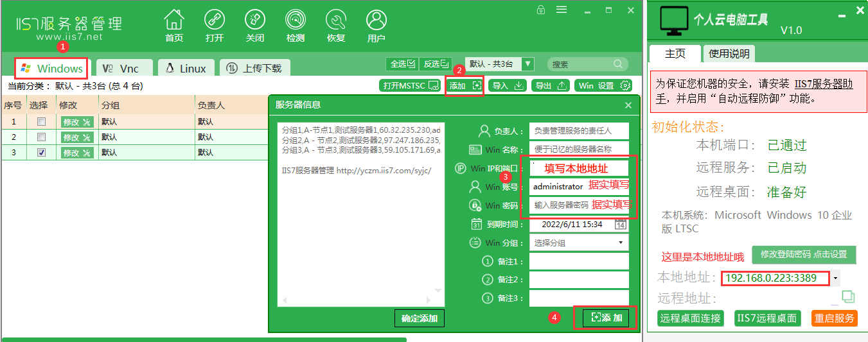
Task: Click the 关闭 broken-link icon
Action: 255,19
